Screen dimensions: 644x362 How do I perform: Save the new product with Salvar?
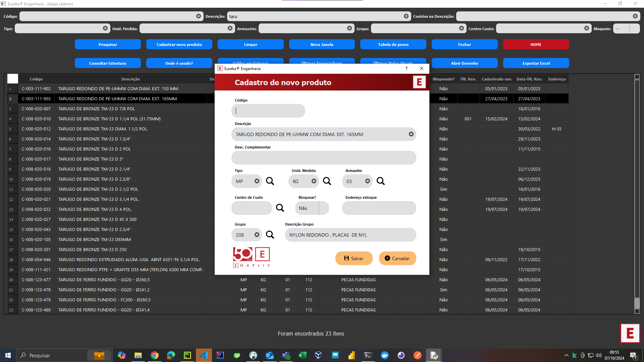tap(354, 258)
